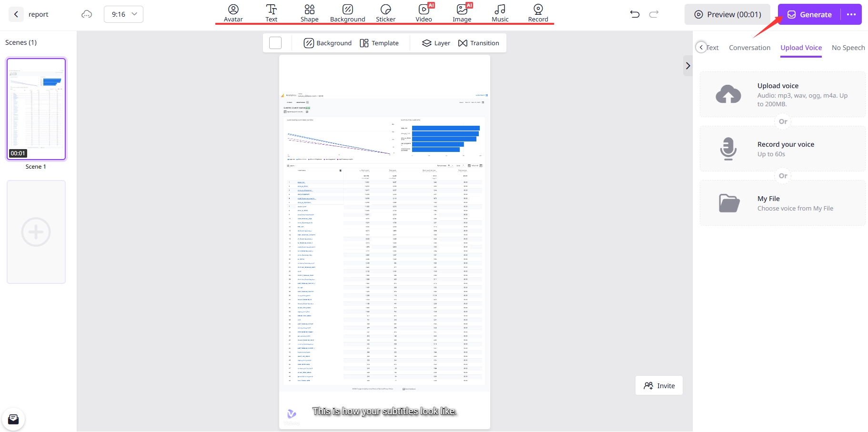Screen dimensions: 868x432
Task: Click the Preview button
Action: [x=727, y=14]
